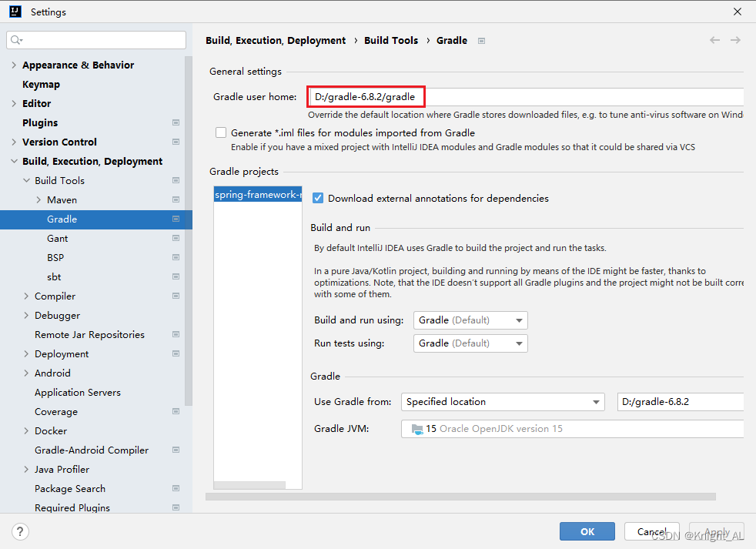Screen dimensions: 756x549
Task: Open the Use Gradle from dropdown
Action: coord(503,402)
